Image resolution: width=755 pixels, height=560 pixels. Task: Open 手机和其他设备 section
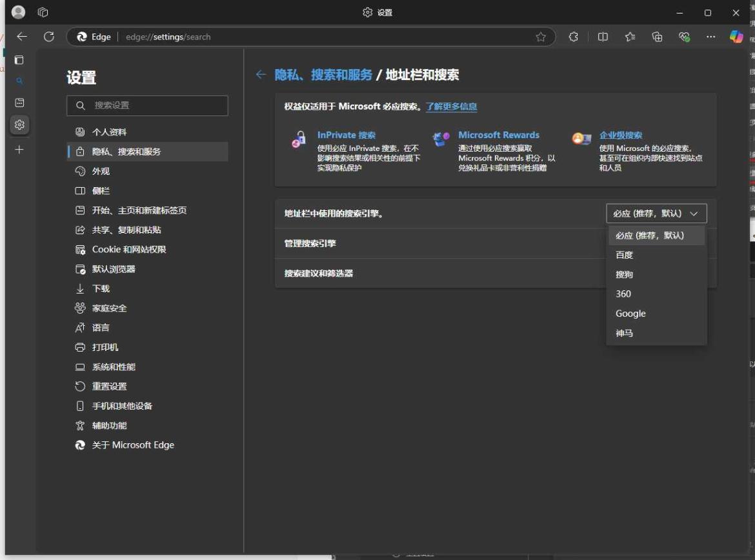pos(147,406)
